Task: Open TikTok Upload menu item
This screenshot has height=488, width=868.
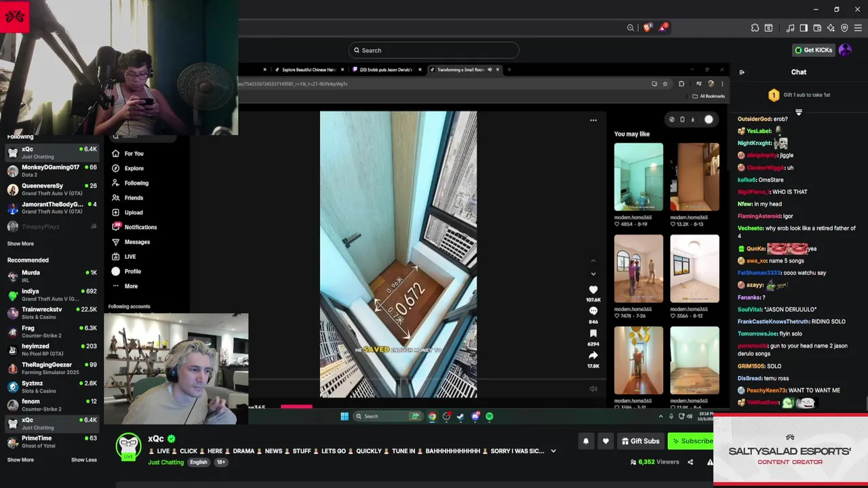Action: click(134, 212)
